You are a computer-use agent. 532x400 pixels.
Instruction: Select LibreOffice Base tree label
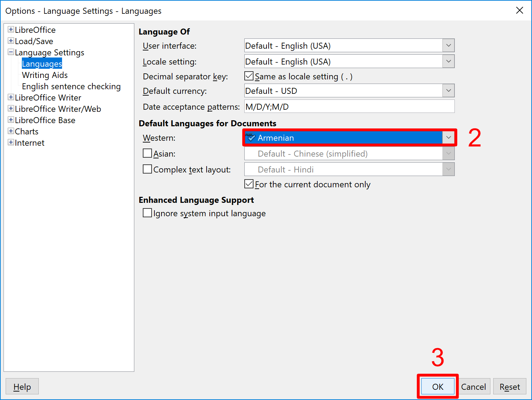[x=45, y=120]
